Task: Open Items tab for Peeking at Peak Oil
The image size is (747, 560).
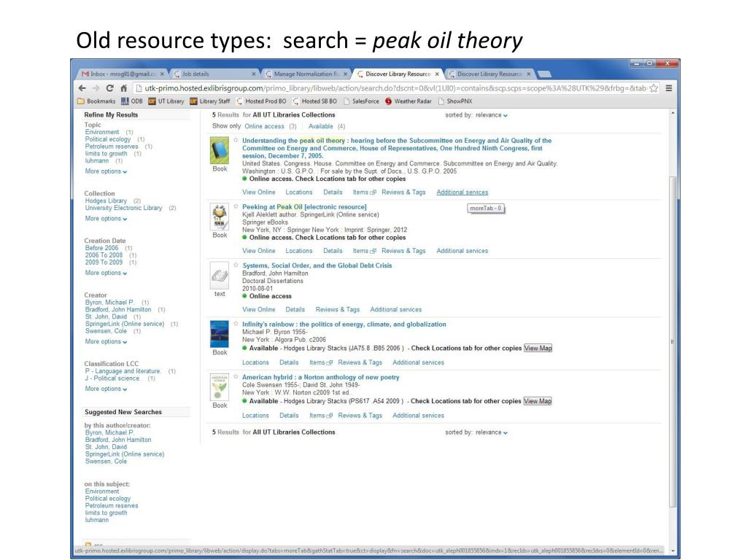Action: pyautogui.click(x=364, y=251)
